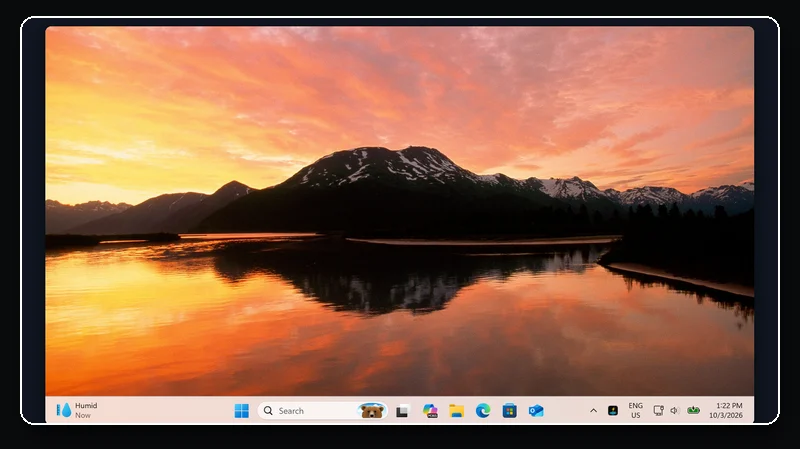Open the clock and date 1:22 PM
This screenshot has height=449, width=800.
tap(726, 411)
